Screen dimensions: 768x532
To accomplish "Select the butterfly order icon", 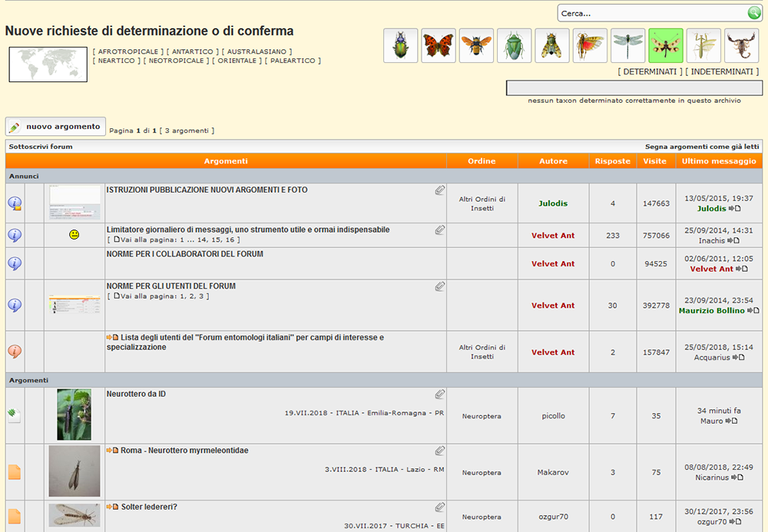I will pos(439,46).
